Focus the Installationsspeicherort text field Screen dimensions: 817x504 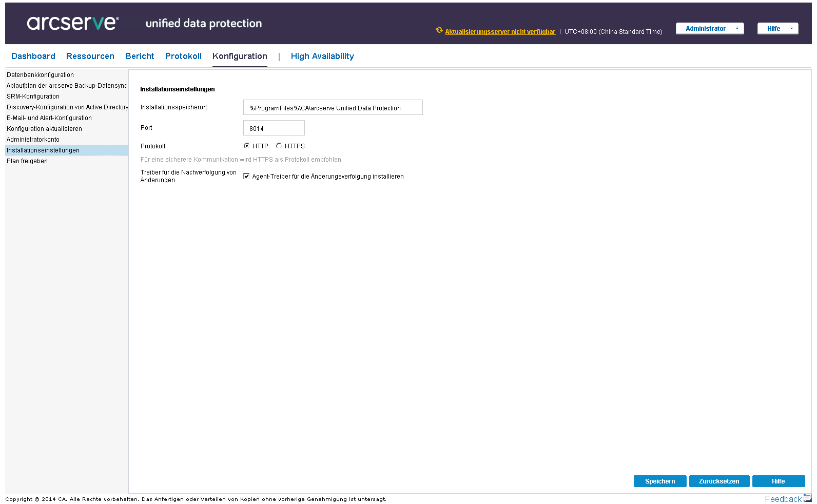tap(333, 108)
